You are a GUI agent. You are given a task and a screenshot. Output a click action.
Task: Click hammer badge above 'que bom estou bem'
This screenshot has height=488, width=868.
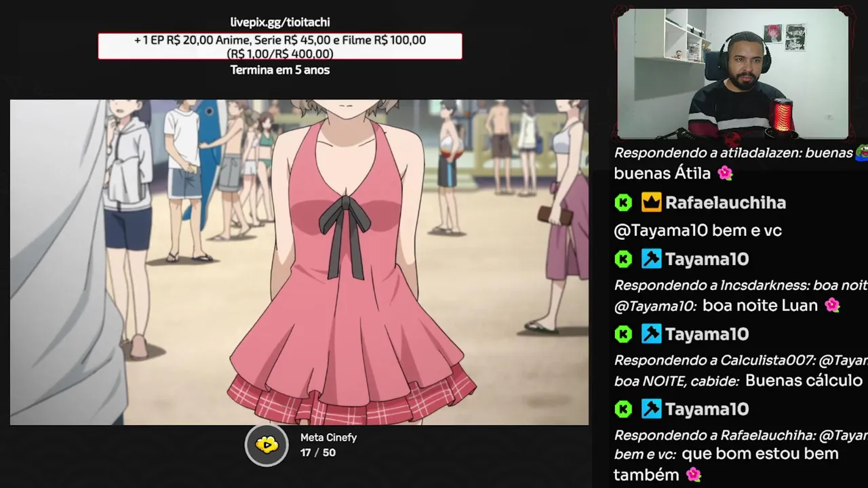[651, 409]
